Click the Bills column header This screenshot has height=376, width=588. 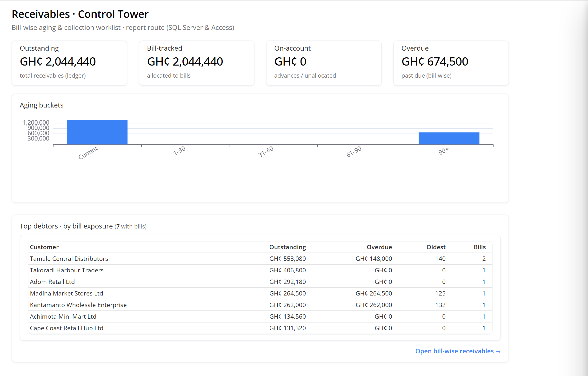(x=480, y=247)
